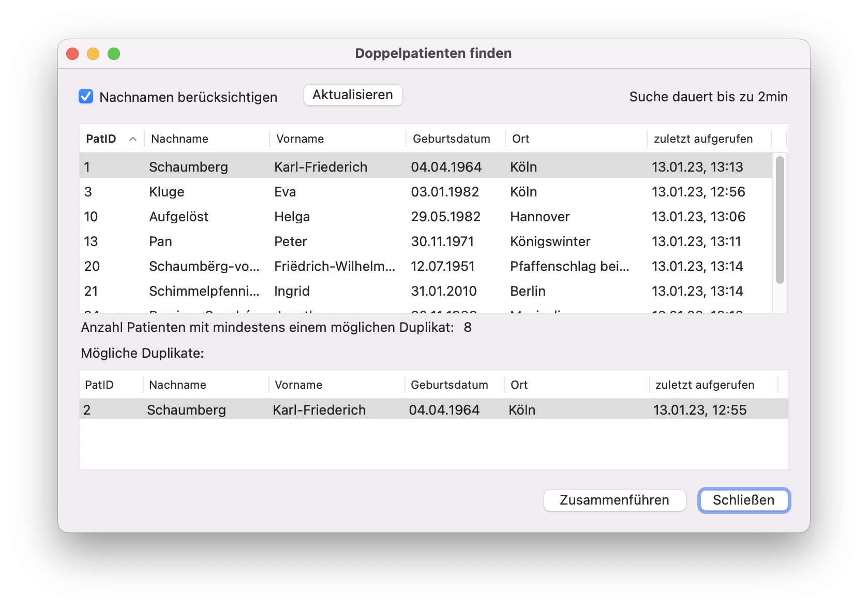Image resolution: width=868 pixels, height=609 pixels.
Task: Select patient row Schaumbërg-vo... Friëdrich-Wilhelm
Action: [426, 266]
